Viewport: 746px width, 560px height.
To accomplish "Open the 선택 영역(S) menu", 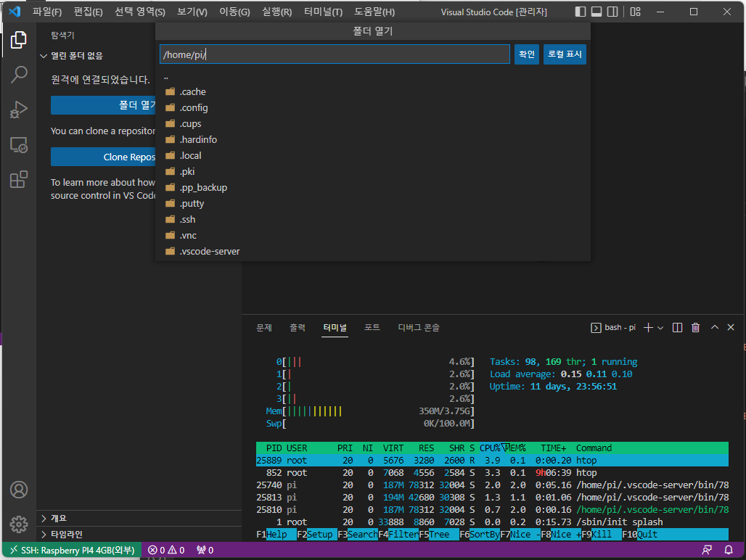I will point(140,12).
